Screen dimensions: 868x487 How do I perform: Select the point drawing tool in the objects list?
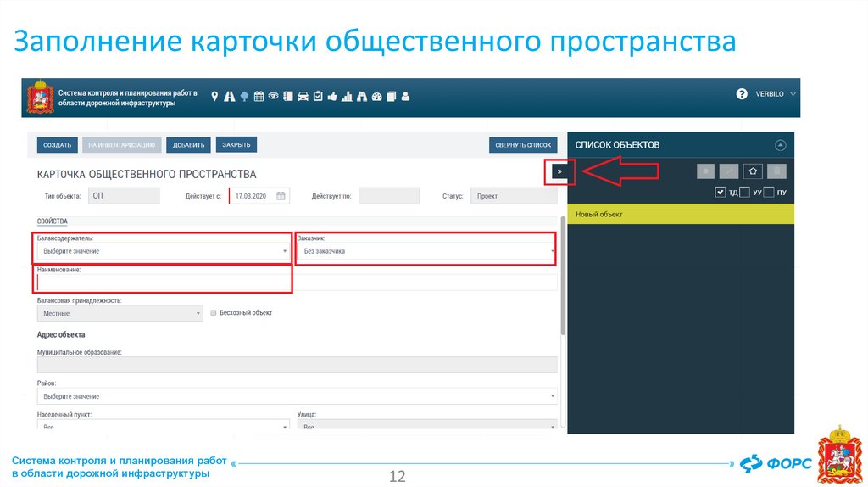pyautogui.click(x=705, y=171)
